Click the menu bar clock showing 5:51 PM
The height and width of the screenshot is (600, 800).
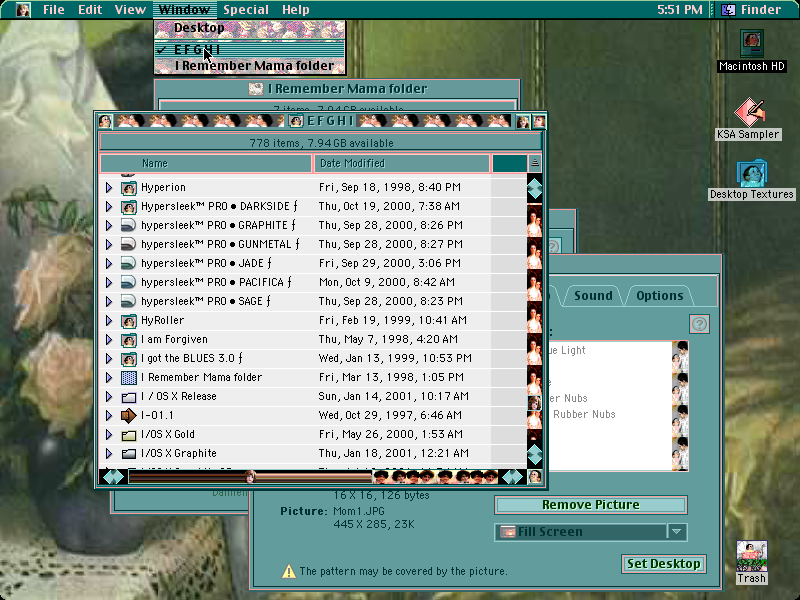680,10
